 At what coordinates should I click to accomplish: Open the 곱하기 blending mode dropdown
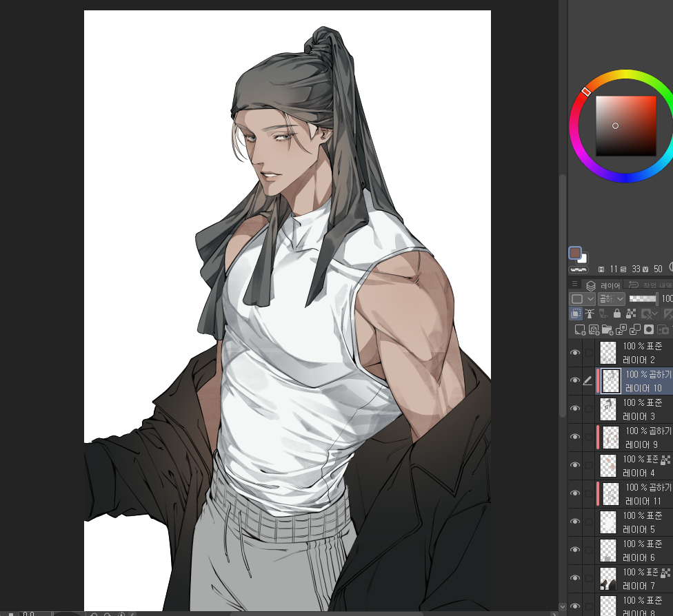coord(611,298)
